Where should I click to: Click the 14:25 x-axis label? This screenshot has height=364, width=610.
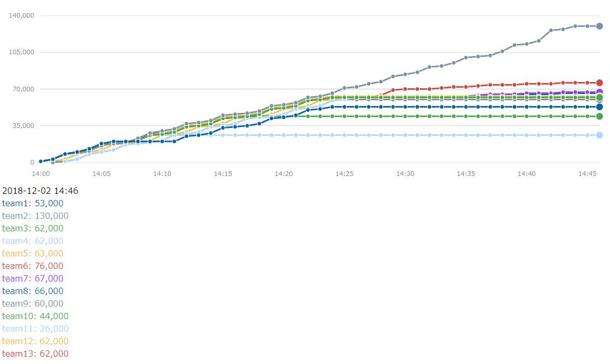344,174
